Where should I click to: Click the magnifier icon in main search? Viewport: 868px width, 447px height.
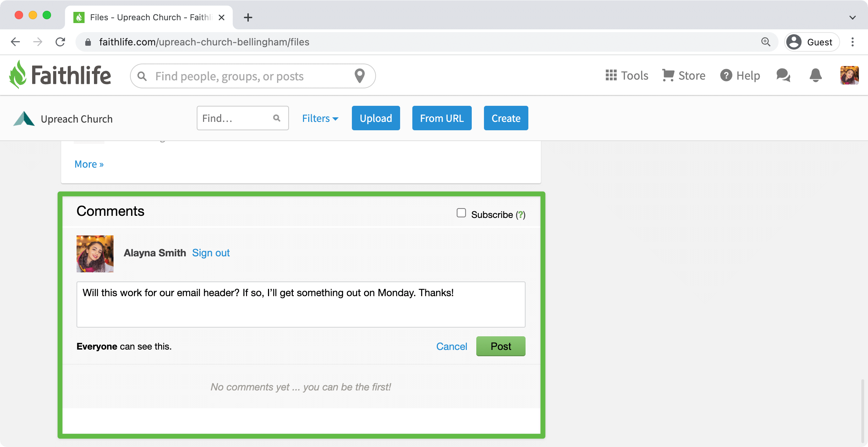coord(142,76)
